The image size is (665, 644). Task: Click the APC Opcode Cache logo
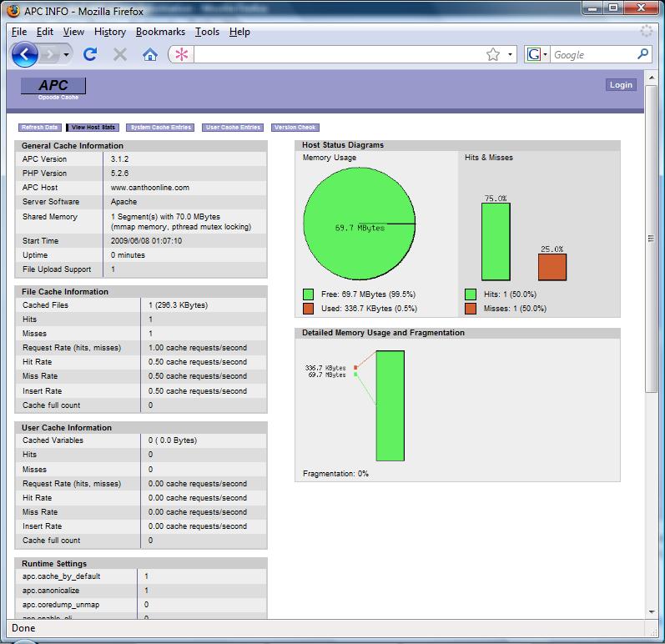pyautogui.click(x=53, y=88)
